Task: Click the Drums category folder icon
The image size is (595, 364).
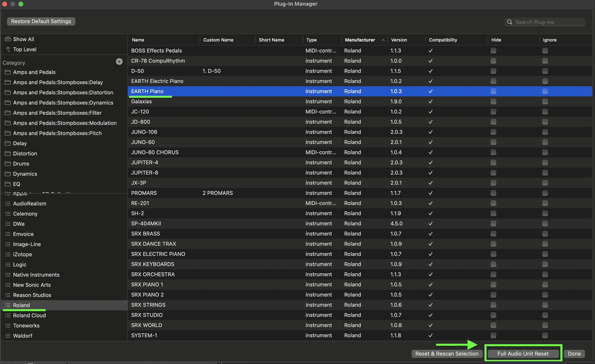Action: [x=8, y=164]
